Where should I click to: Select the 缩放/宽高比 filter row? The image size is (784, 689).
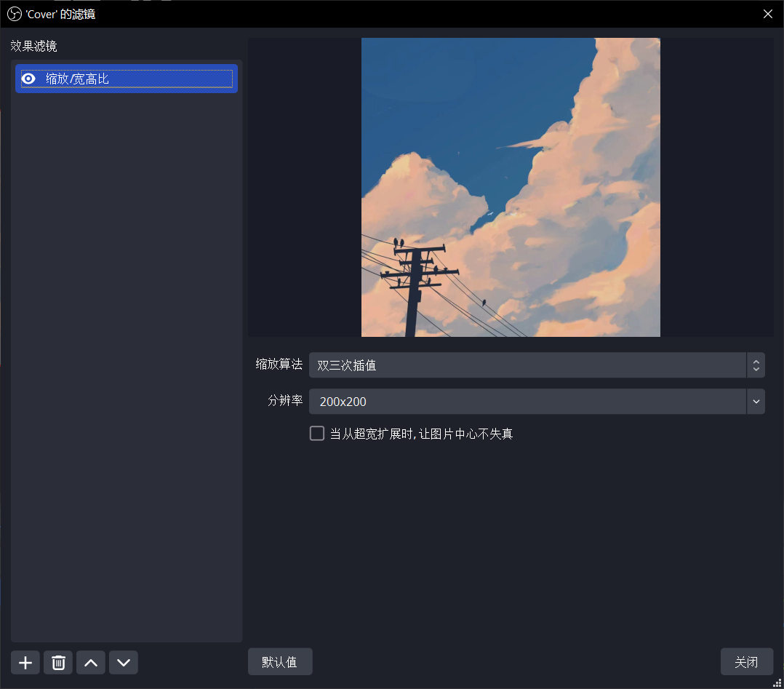click(x=127, y=79)
